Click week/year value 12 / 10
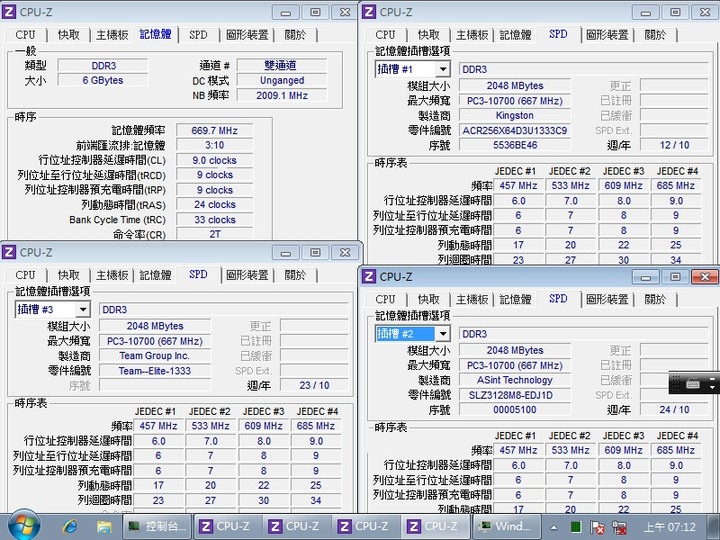Screen dimensions: 720x540 tap(674, 145)
